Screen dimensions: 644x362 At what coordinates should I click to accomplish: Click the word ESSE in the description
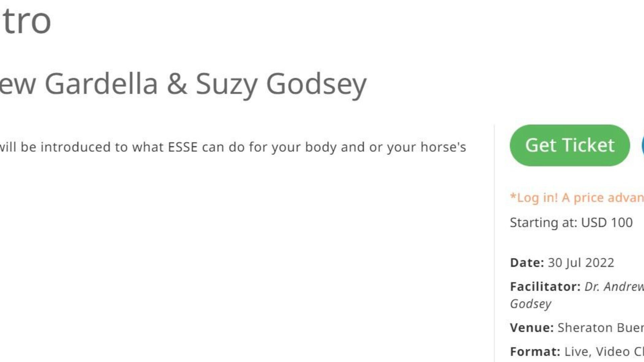183,147
